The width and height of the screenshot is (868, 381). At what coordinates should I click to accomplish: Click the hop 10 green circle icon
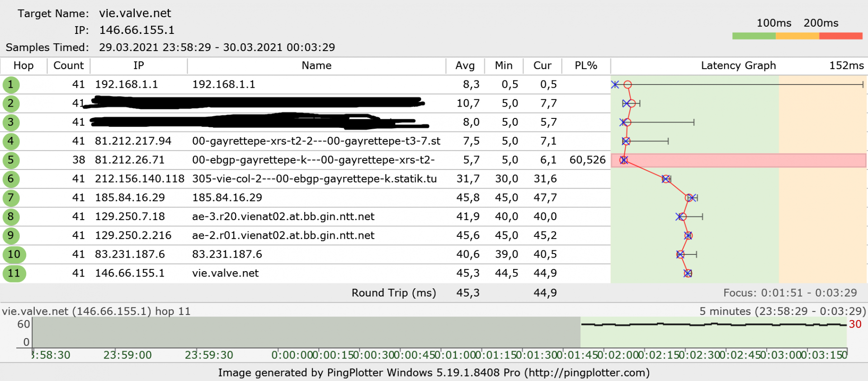coord(14,254)
